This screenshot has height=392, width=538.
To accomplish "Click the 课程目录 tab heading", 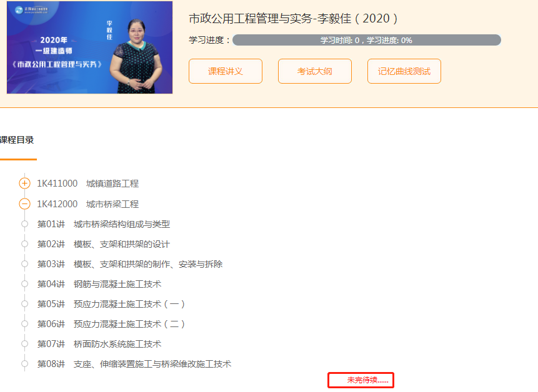I will pos(17,140).
